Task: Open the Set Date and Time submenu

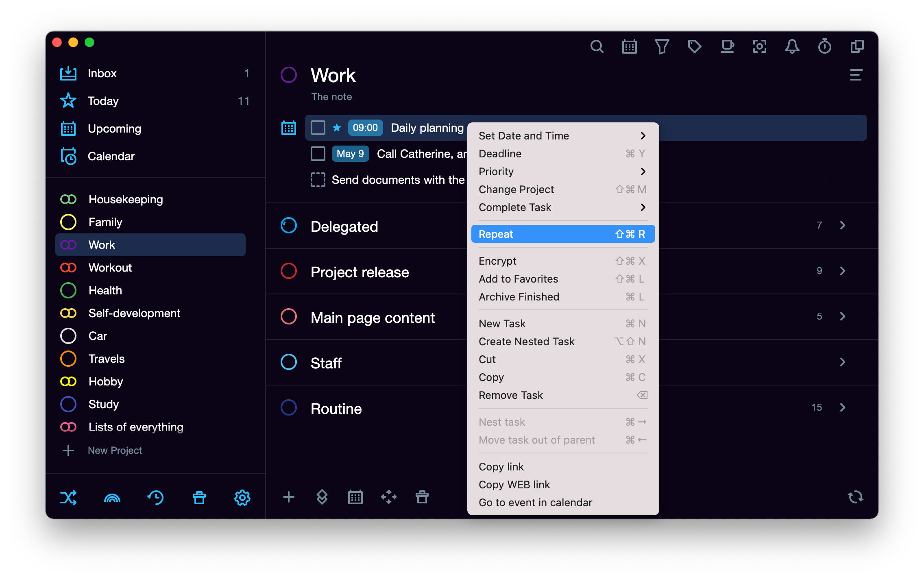Action: [563, 136]
